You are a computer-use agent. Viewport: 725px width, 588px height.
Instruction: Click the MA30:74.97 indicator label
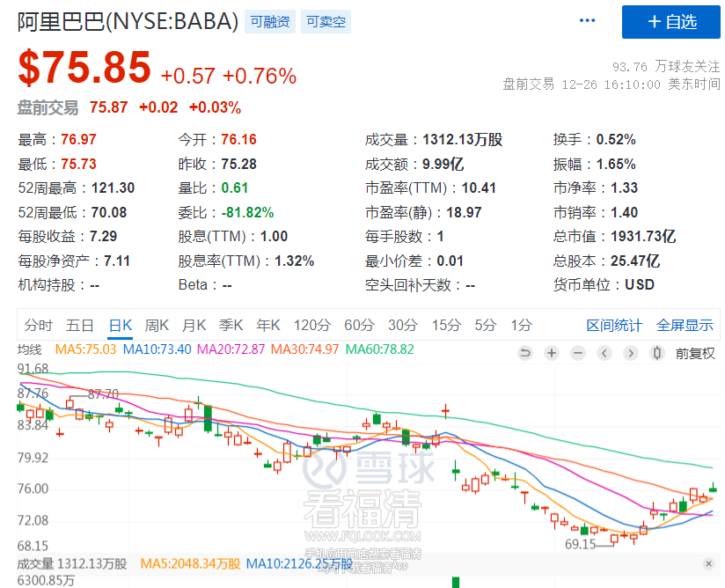(305, 349)
